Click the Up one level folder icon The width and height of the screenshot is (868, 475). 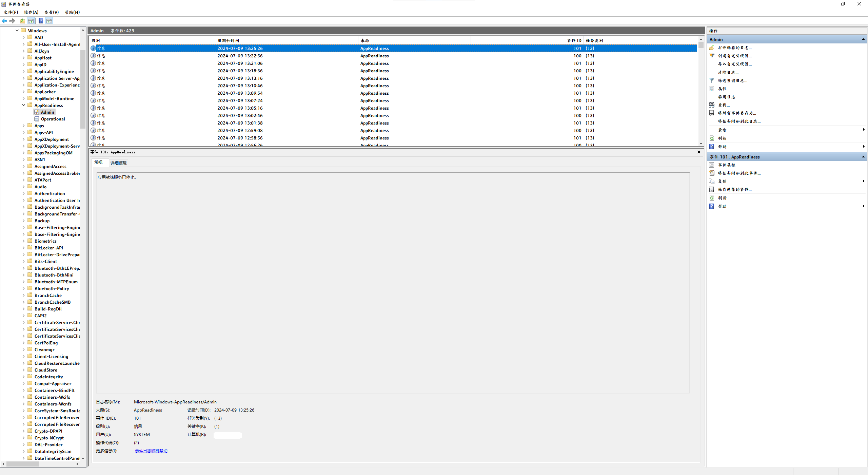22,21
